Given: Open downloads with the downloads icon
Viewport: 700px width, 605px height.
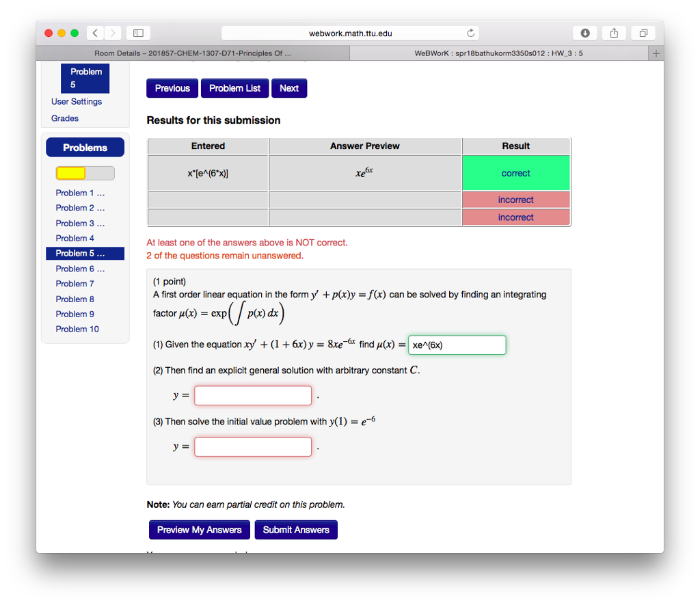Looking at the screenshot, I should [585, 32].
